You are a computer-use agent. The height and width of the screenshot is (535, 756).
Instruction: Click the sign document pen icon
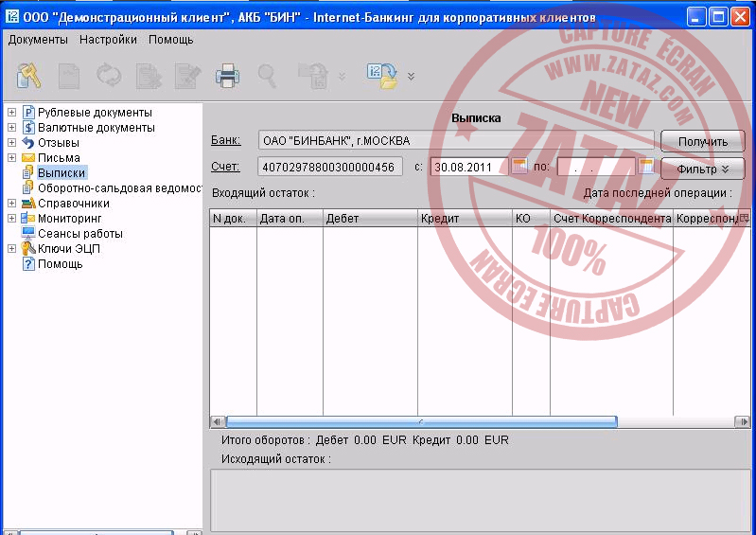[187, 76]
